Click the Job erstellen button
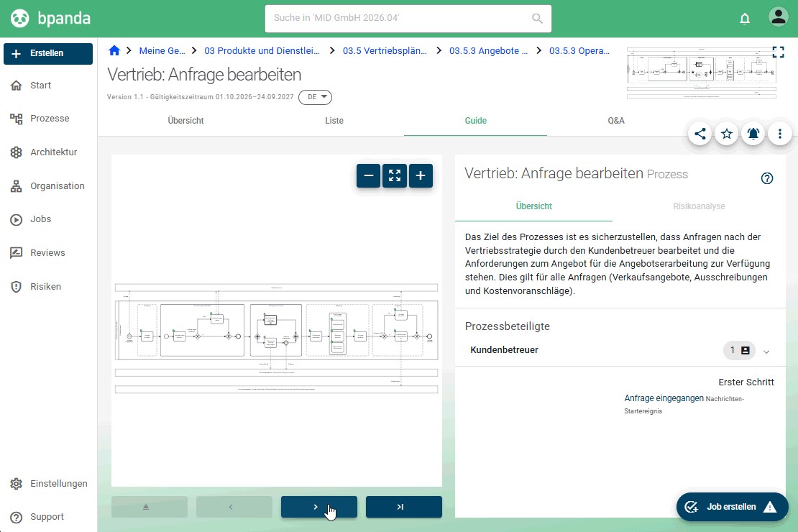 (x=733, y=507)
